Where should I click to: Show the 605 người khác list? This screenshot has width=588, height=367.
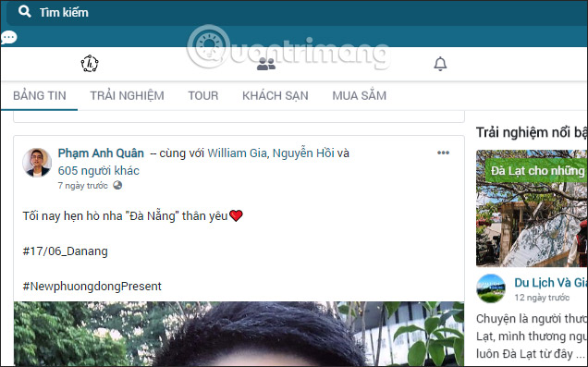coord(99,171)
